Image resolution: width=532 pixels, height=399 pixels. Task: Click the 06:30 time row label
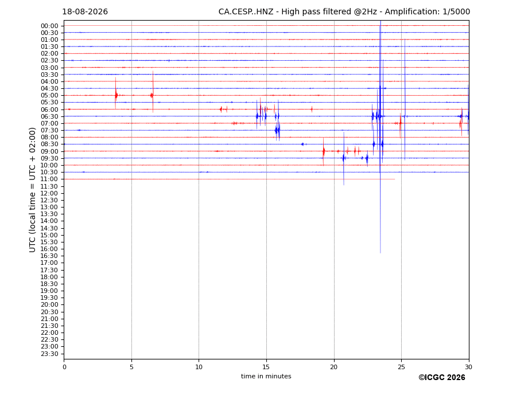tap(49, 116)
